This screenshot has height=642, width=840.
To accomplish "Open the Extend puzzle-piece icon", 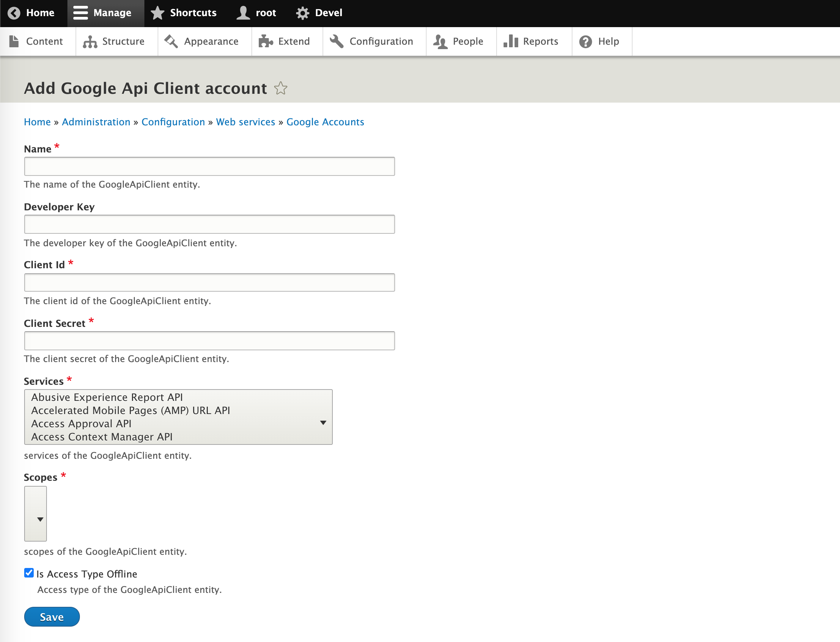I will pyautogui.click(x=266, y=41).
